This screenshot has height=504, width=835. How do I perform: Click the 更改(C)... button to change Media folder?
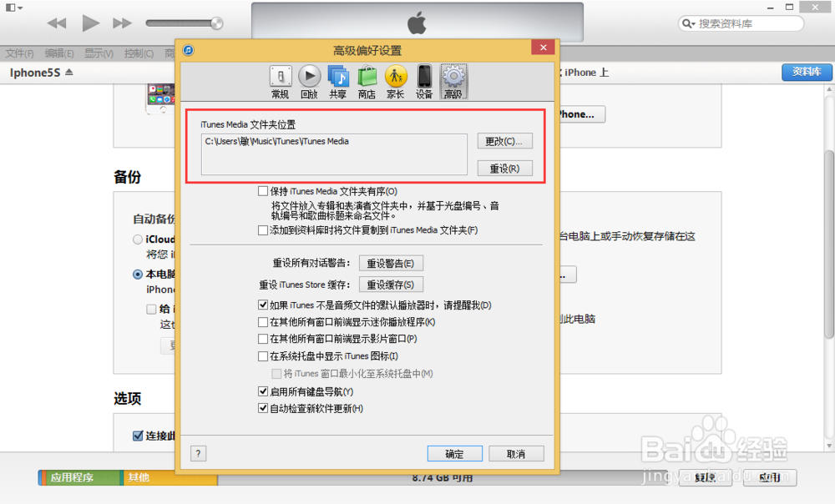pos(506,141)
